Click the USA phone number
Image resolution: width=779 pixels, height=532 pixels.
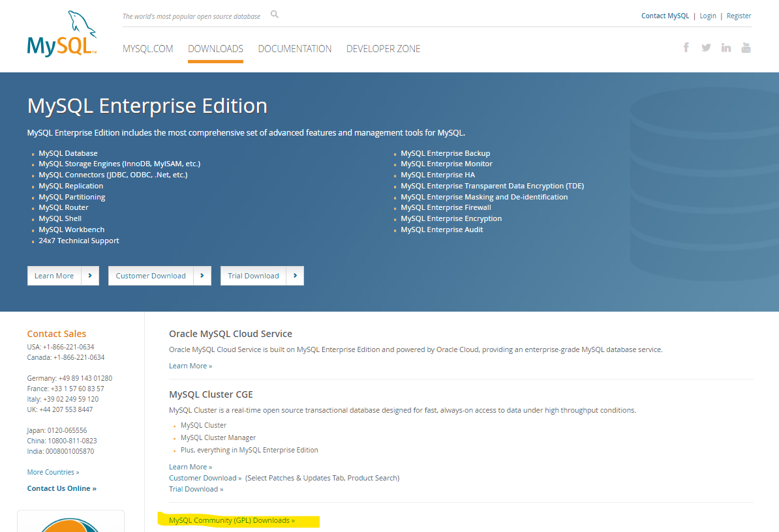[69, 347]
